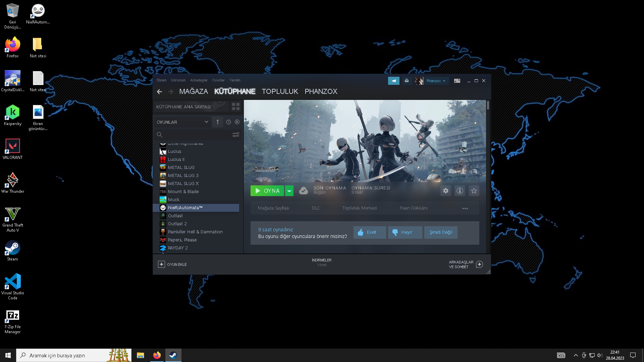Open the Görünüm menu

click(x=178, y=80)
